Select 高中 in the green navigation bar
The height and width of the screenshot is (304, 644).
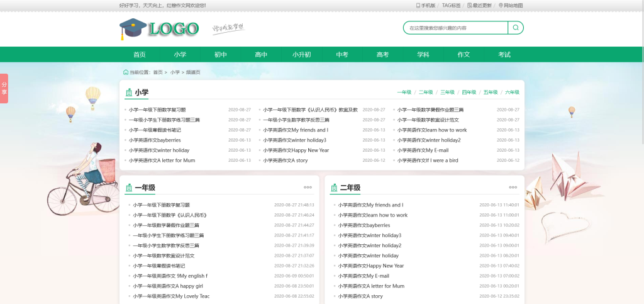coord(261,55)
